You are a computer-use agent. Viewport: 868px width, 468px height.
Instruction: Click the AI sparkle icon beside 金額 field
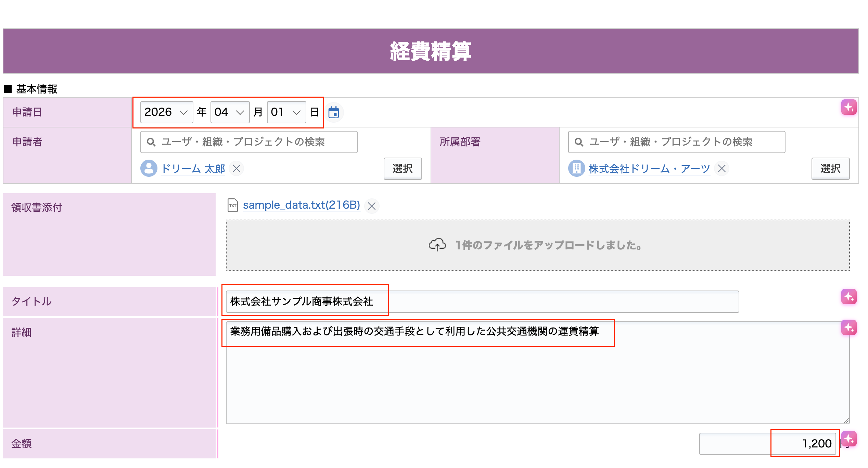pyautogui.click(x=849, y=439)
